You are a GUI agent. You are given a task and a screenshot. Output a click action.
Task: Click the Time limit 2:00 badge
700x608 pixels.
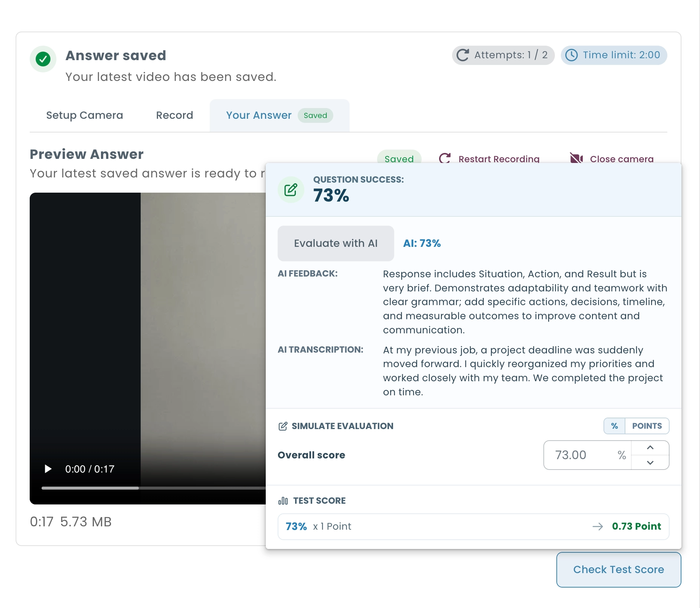[x=614, y=55]
